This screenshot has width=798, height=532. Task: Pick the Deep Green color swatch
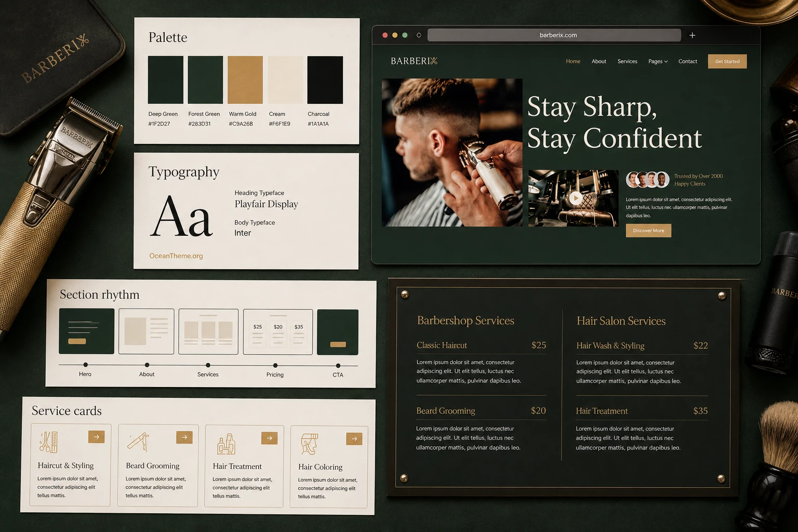pyautogui.click(x=166, y=80)
